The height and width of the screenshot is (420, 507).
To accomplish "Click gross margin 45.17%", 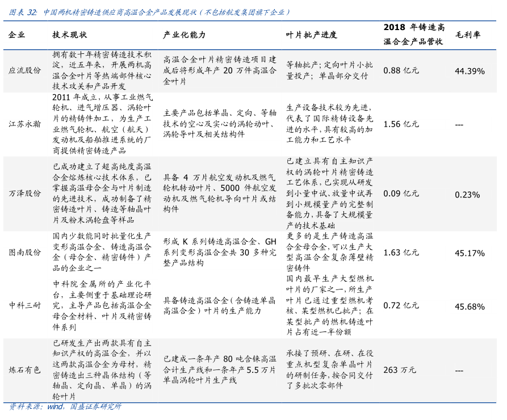I will [x=470, y=253].
